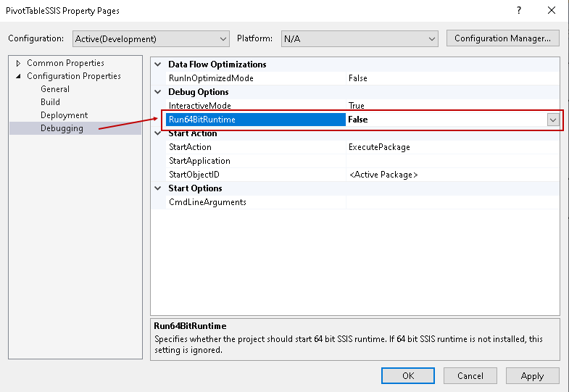Select the Deployment tree item

point(64,115)
